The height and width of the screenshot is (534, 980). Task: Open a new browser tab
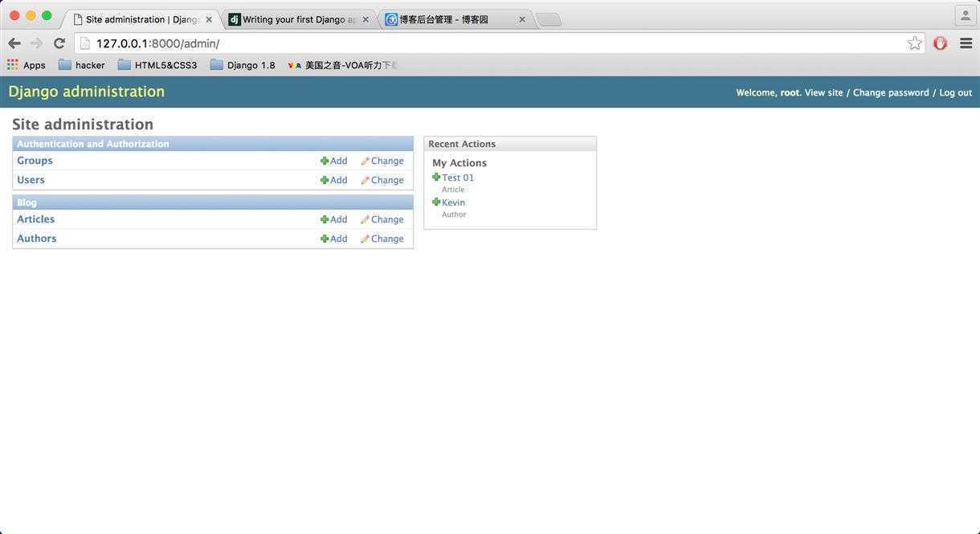point(549,19)
